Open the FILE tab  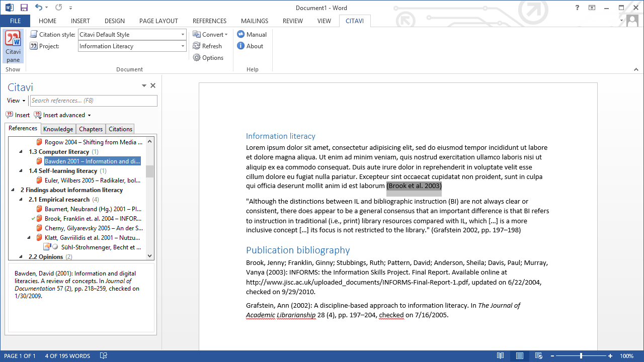(15, 21)
